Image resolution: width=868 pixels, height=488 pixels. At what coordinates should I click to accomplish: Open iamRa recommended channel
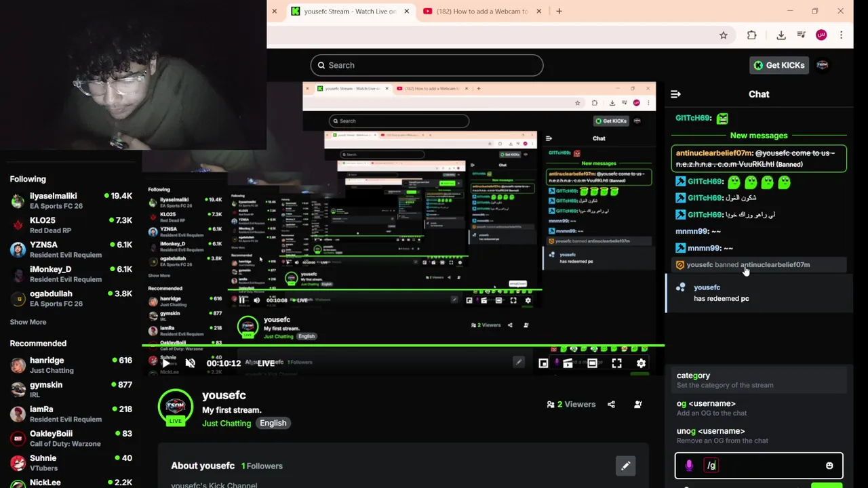(71, 414)
